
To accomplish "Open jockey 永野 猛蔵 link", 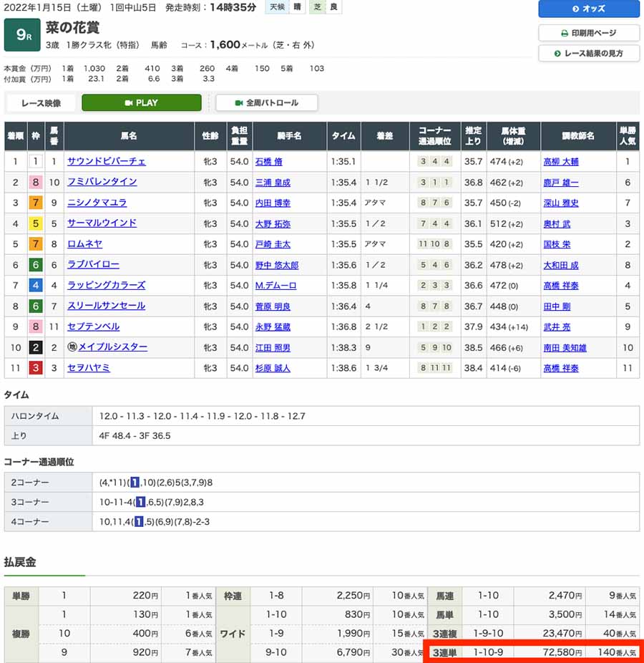I will pos(273,327).
